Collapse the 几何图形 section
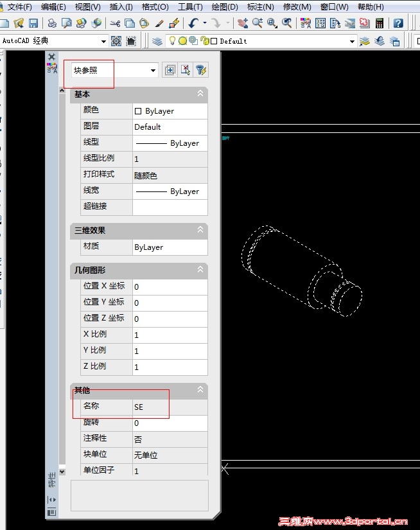 200,269
